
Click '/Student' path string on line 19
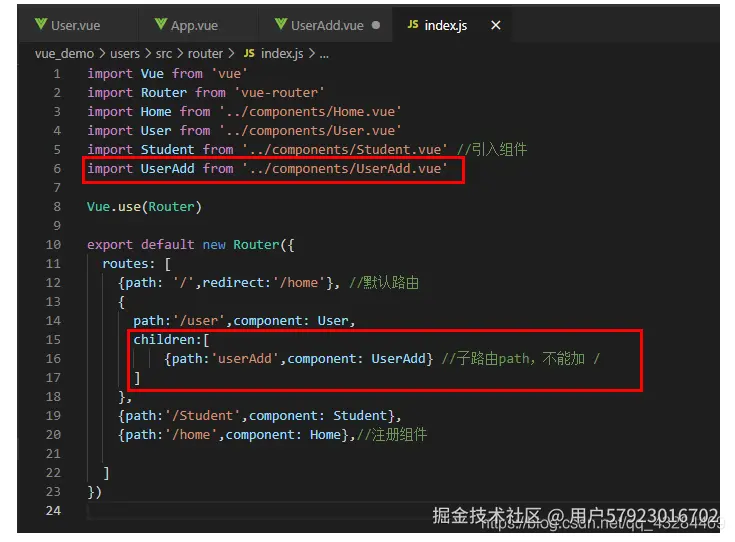click(x=202, y=416)
